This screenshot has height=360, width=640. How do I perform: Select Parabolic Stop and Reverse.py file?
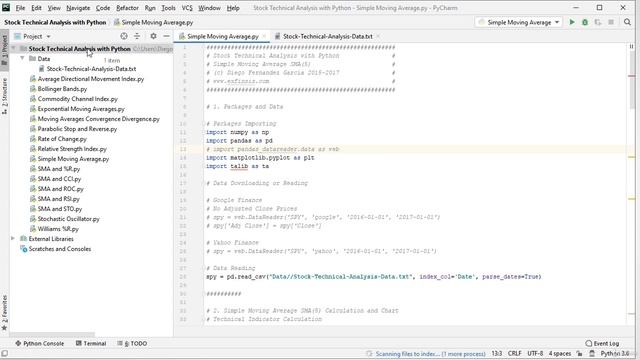click(x=77, y=129)
